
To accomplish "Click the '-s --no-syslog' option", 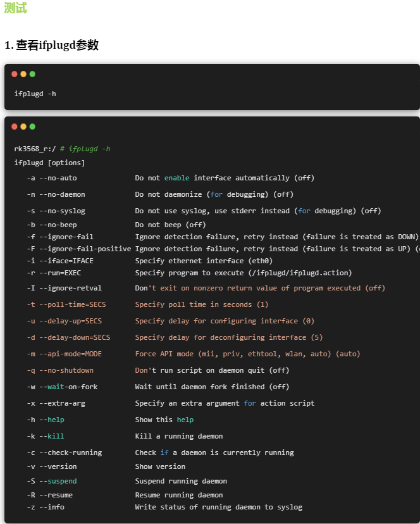I will pos(56,211).
